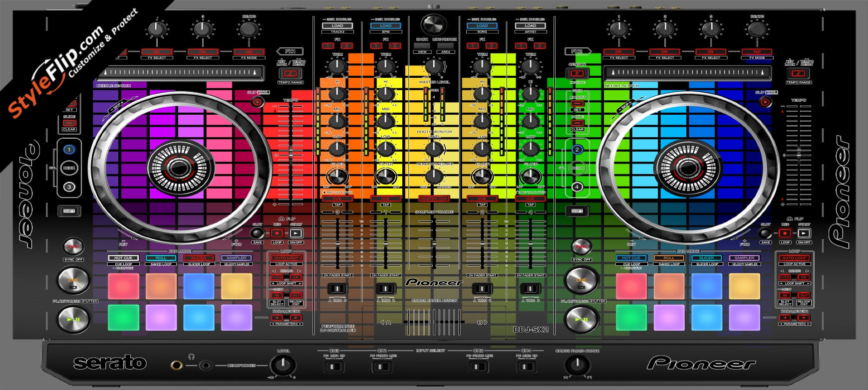The width and height of the screenshot is (868, 390).
Task: Click the central browse rotary selector knob
Action: pos(433,24)
